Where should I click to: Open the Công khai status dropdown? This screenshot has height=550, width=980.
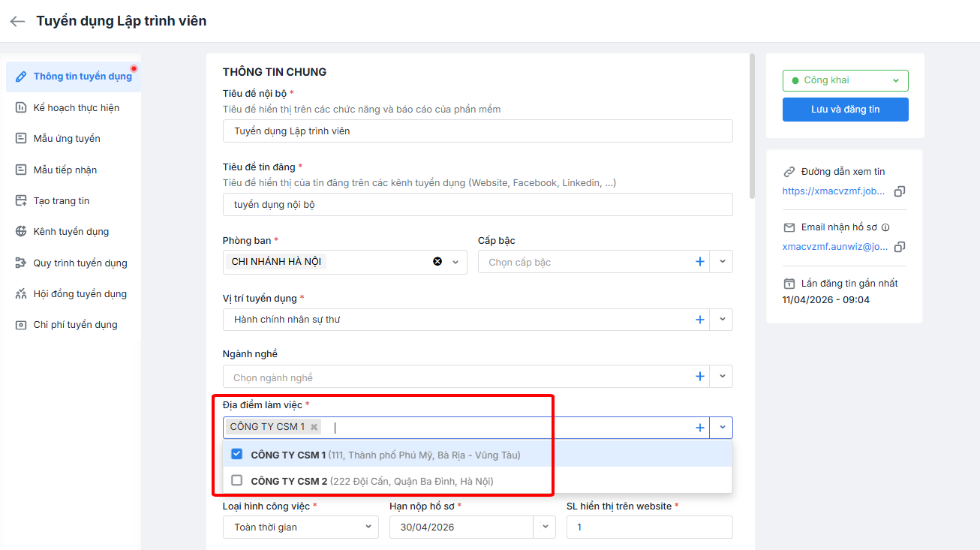(x=845, y=80)
